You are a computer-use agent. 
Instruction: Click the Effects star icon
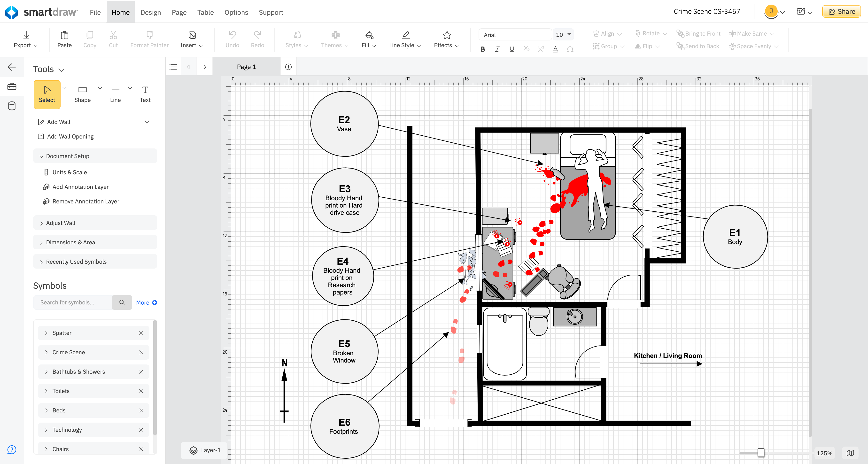tap(447, 35)
